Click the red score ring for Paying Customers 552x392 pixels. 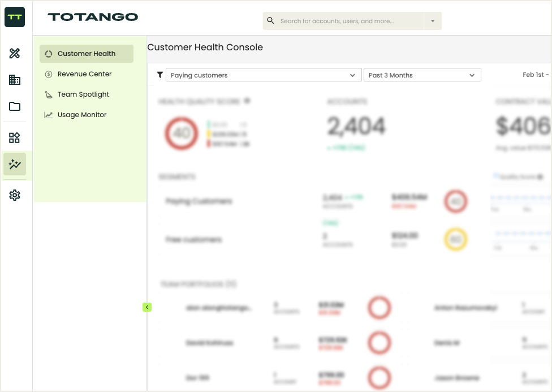tap(456, 201)
